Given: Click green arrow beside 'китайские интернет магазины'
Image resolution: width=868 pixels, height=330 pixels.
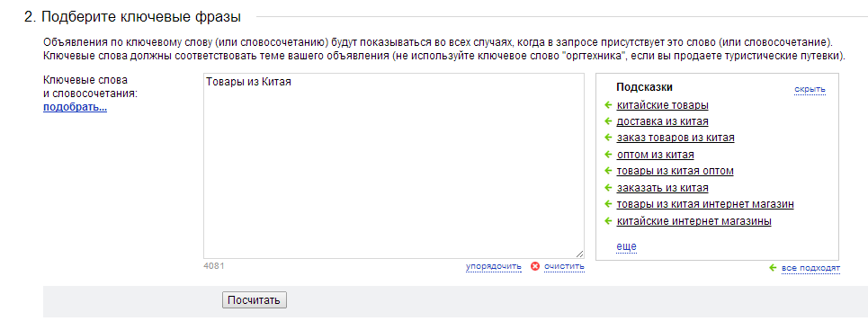Looking at the screenshot, I should [x=607, y=221].
